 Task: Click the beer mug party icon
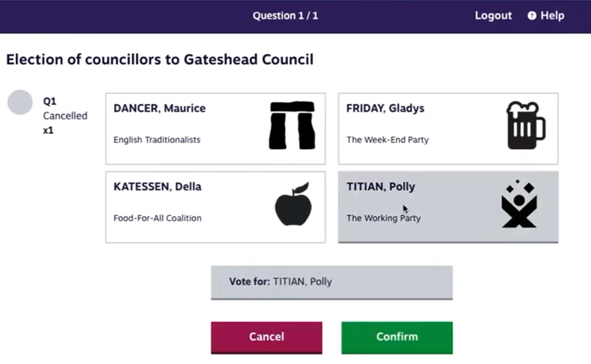525,126
